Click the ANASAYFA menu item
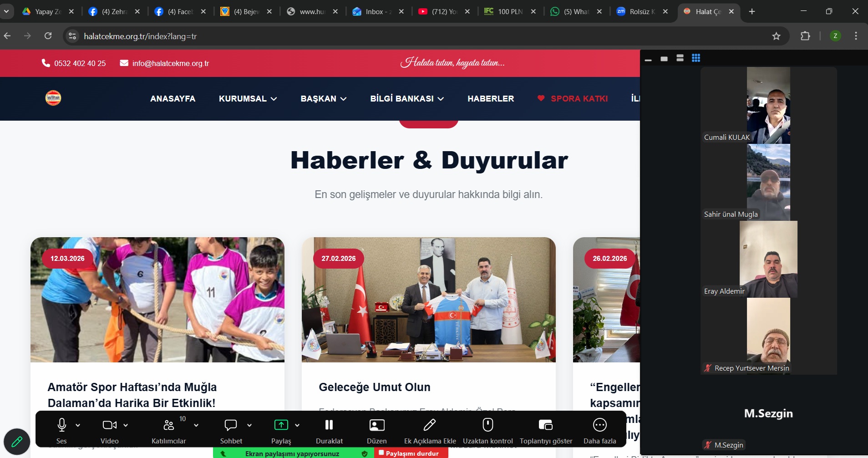Image resolution: width=868 pixels, height=458 pixels. [x=173, y=99]
